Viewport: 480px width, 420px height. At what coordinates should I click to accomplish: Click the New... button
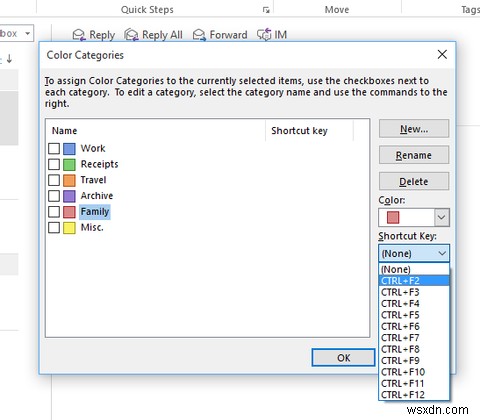click(x=414, y=129)
